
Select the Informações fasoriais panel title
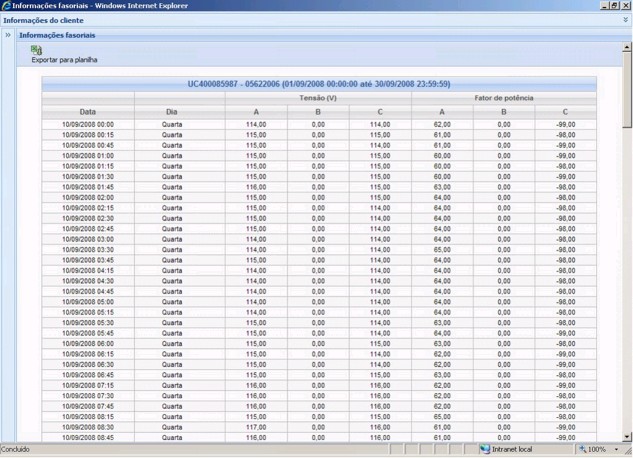[55, 35]
